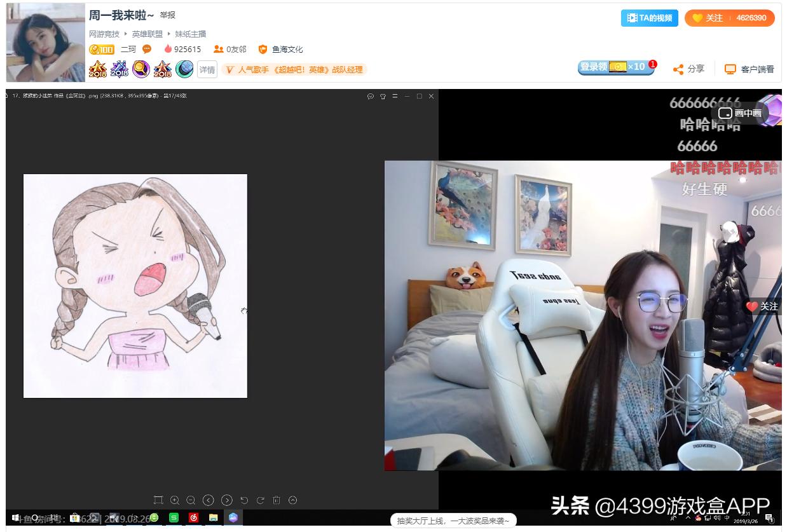Click the TA的视频 button
This screenshot has width=787, height=532.
click(x=649, y=18)
